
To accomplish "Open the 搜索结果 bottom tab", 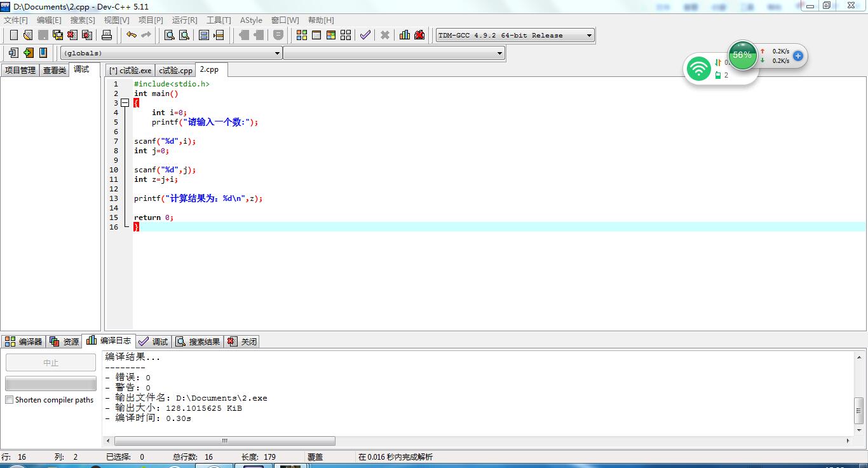I will [198, 341].
